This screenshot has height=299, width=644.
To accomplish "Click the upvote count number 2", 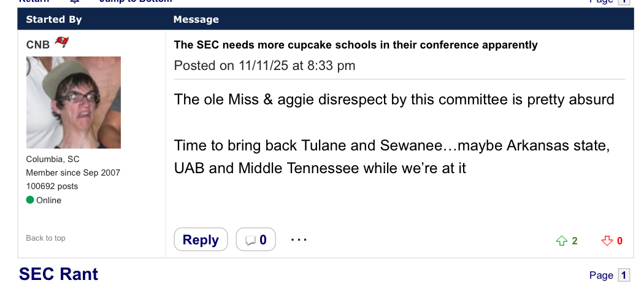I will (x=575, y=241).
